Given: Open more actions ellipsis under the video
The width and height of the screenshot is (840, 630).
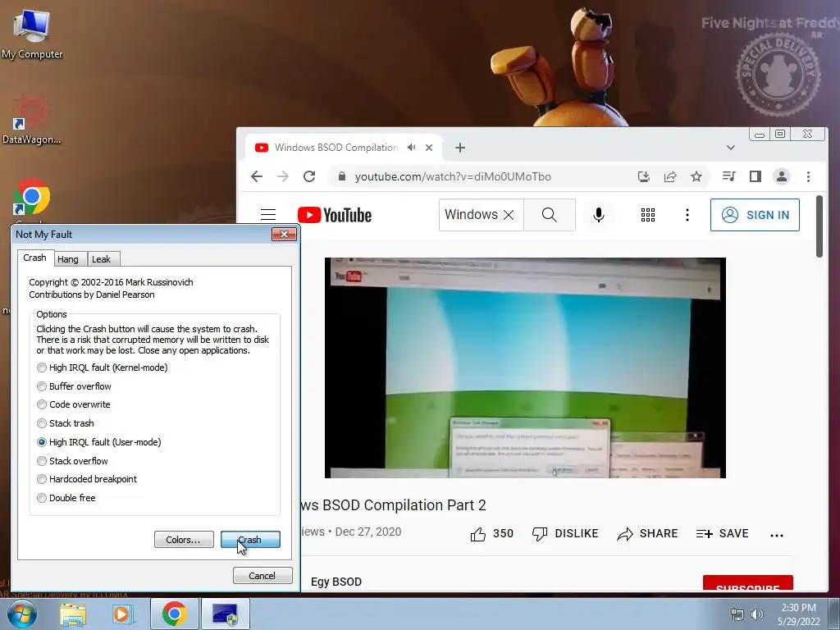Looking at the screenshot, I should pos(777,535).
